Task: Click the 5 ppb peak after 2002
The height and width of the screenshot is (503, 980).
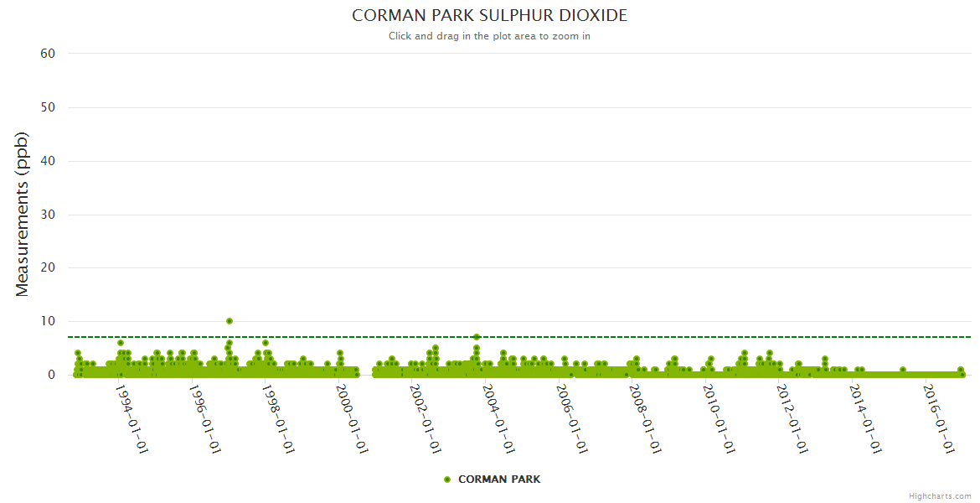Action: click(436, 348)
